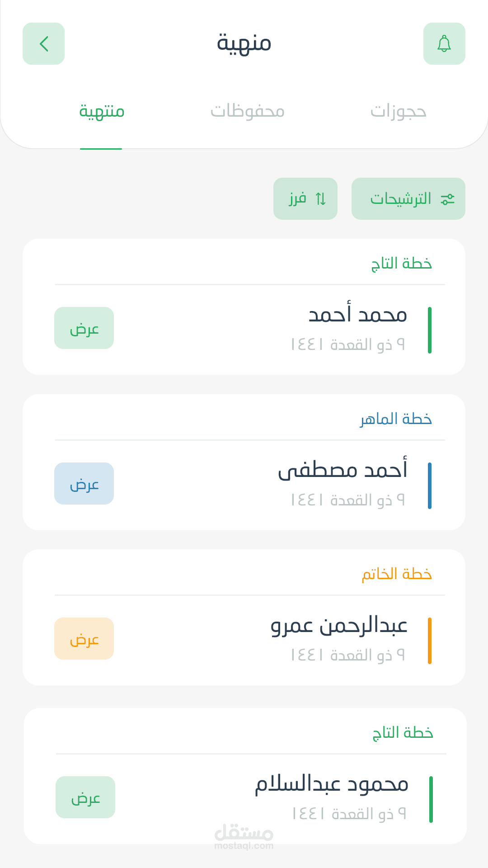This screenshot has width=488, height=868.
Task: View محمود عبدالسلام using the عرض button
Action: pos(85,797)
